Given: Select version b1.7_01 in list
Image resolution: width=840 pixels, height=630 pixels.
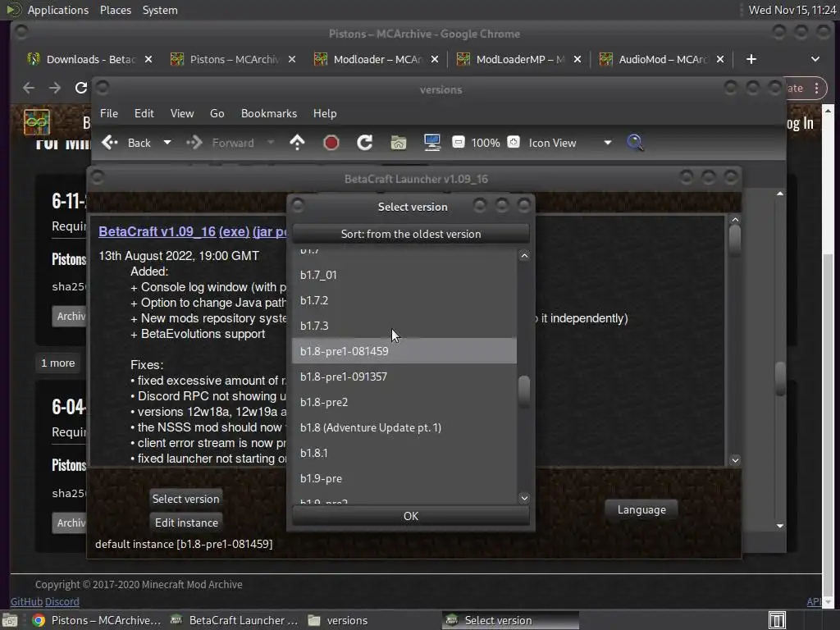Looking at the screenshot, I should pyautogui.click(x=404, y=275).
